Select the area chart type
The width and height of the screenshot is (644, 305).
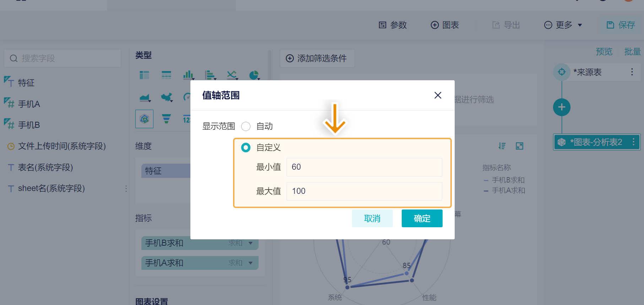[x=145, y=97]
